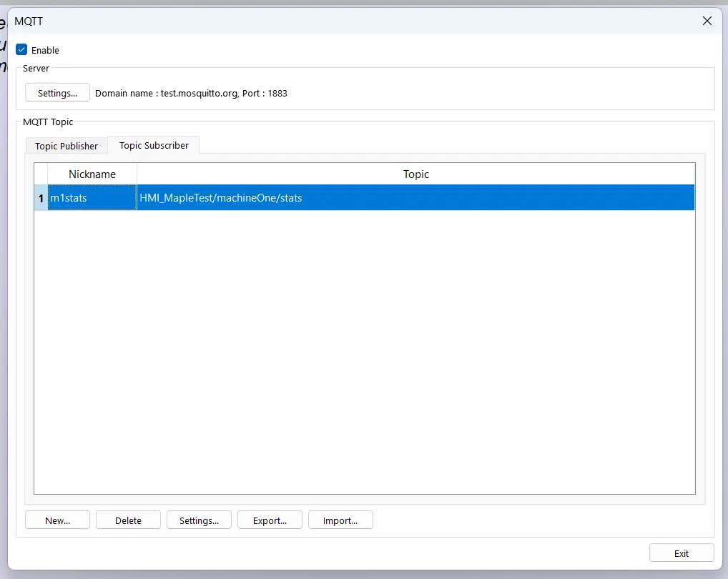
Task: Open Settings for the selected topic
Action: 199,520
